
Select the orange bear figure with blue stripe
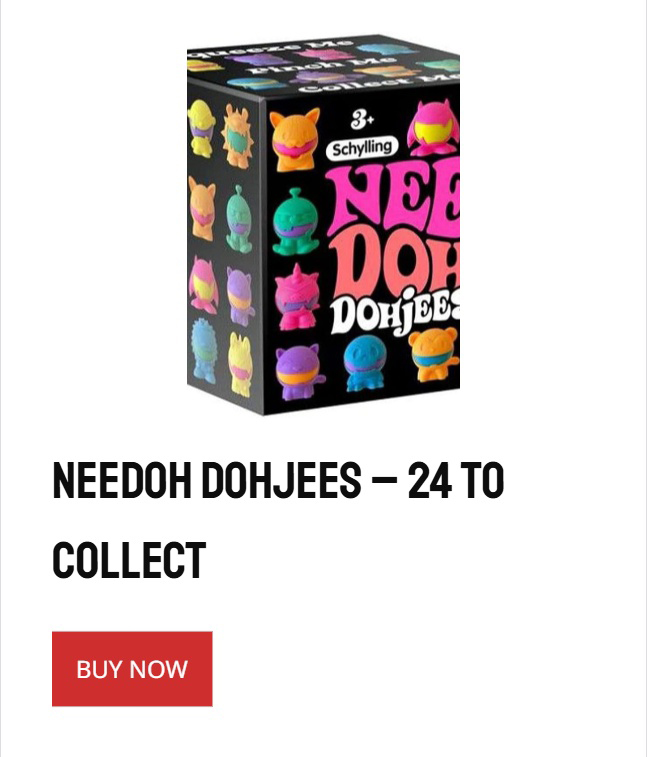coord(433,355)
